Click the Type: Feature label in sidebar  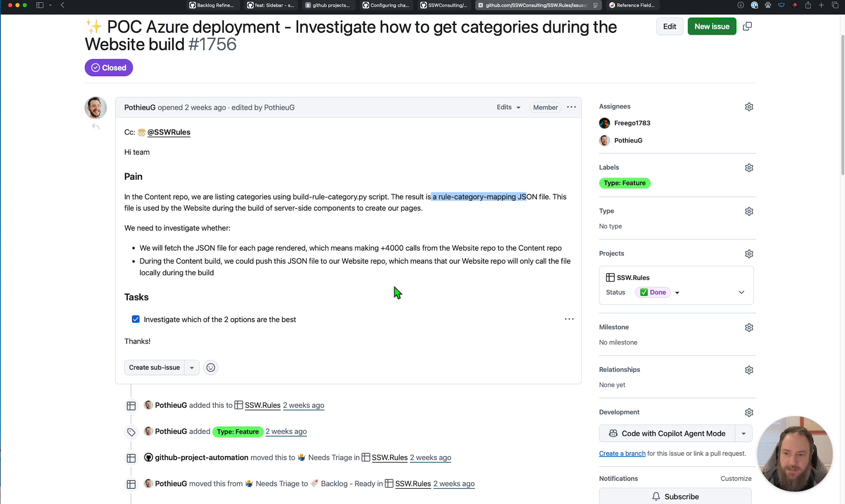pos(625,183)
